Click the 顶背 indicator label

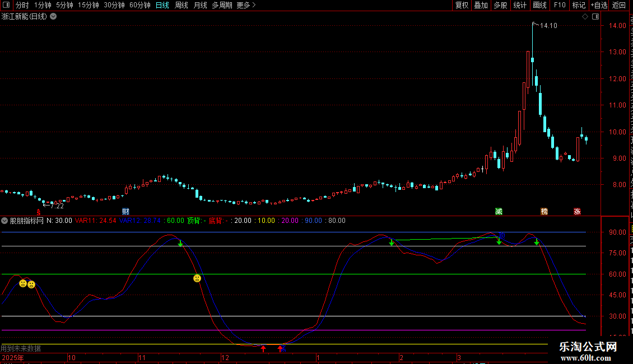(196, 221)
